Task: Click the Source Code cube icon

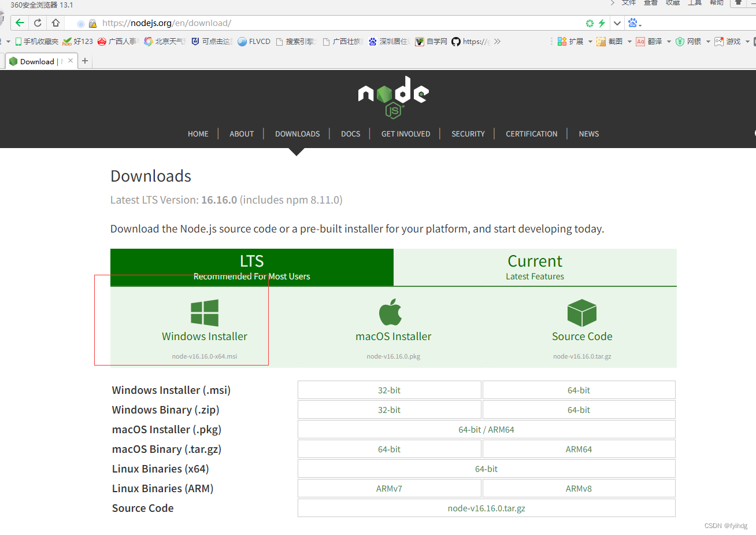Action: [x=581, y=313]
